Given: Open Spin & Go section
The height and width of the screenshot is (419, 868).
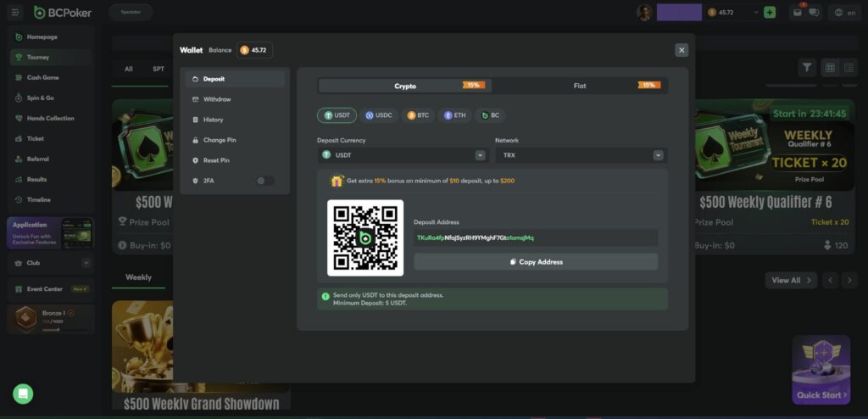Looking at the screenshot, I should point(50,98).
